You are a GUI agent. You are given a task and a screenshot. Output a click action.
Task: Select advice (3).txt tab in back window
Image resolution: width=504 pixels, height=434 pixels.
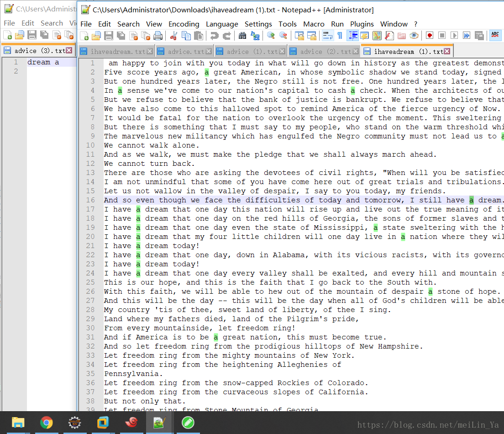click(38, 51)
